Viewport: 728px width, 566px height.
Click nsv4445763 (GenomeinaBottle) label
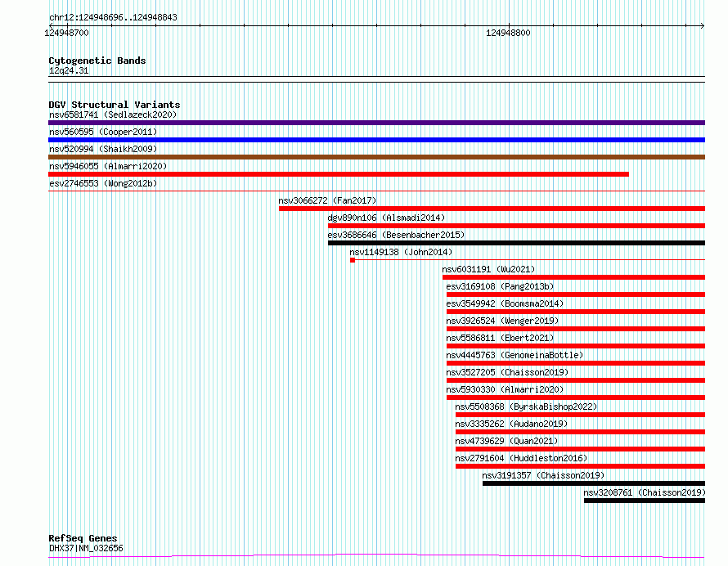pos(515,355)
